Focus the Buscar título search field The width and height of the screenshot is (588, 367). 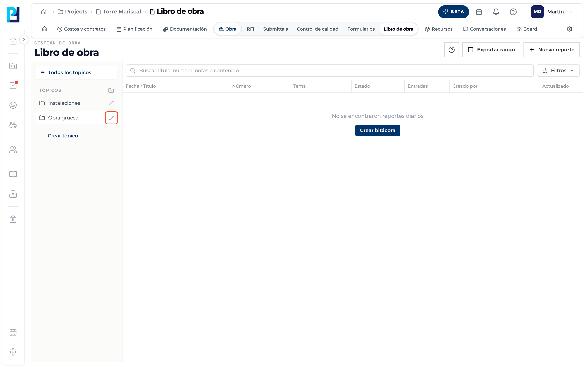330,71
